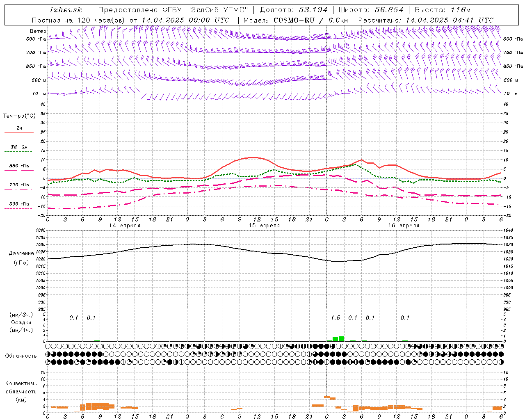The image size is (525, 420).
Task: Click the 'Тем-ра(°C)' temperature axis title
Action: point(19,116)
